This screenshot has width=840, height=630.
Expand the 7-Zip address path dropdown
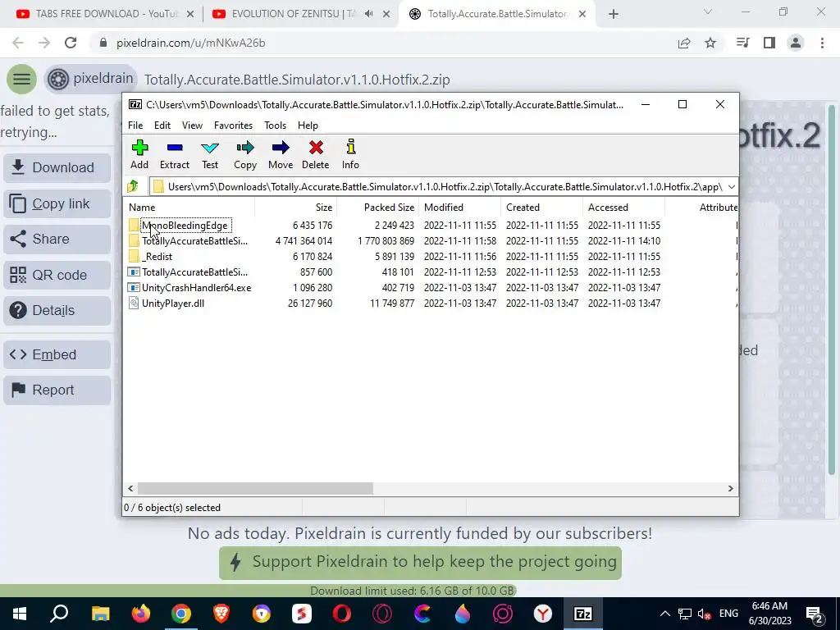pyautogui.click(x=731, y=186)
